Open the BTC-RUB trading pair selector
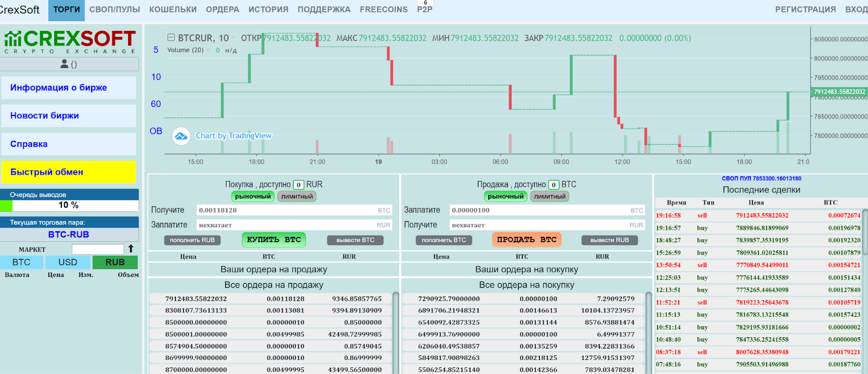Viewport: 868px width, 374px height. [x=69, y=235]
